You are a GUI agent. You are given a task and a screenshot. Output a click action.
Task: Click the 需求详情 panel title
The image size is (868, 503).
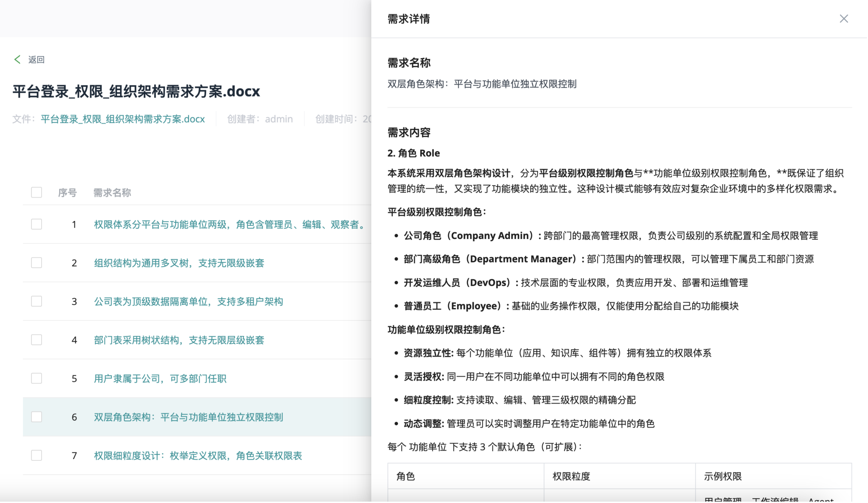pos(409,19)
